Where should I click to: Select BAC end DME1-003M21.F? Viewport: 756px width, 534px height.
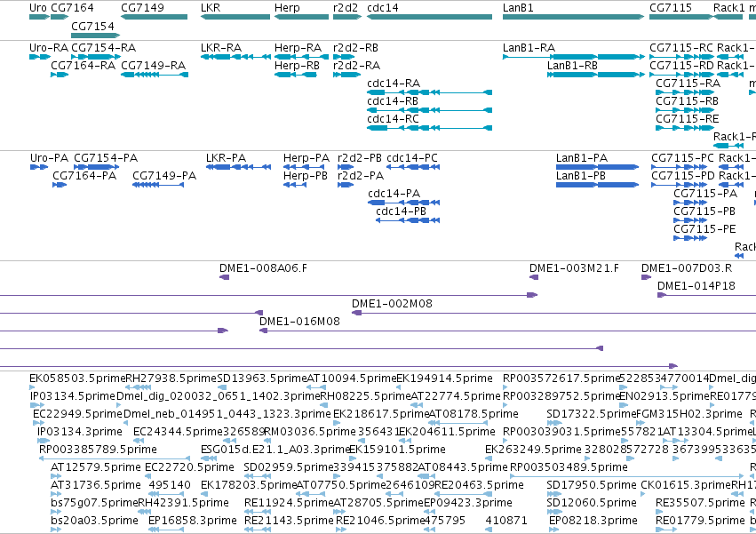coord(534,277)
